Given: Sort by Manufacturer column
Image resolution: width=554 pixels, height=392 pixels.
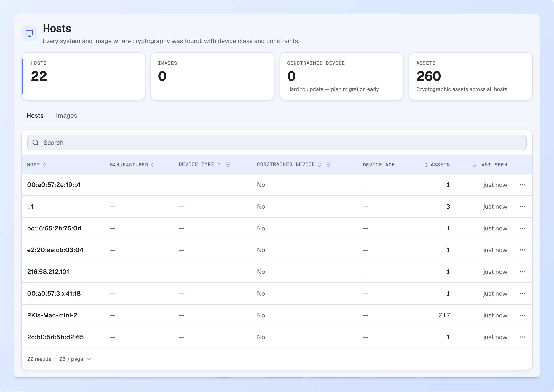Looking at the screenshot, I should point(132,165).
